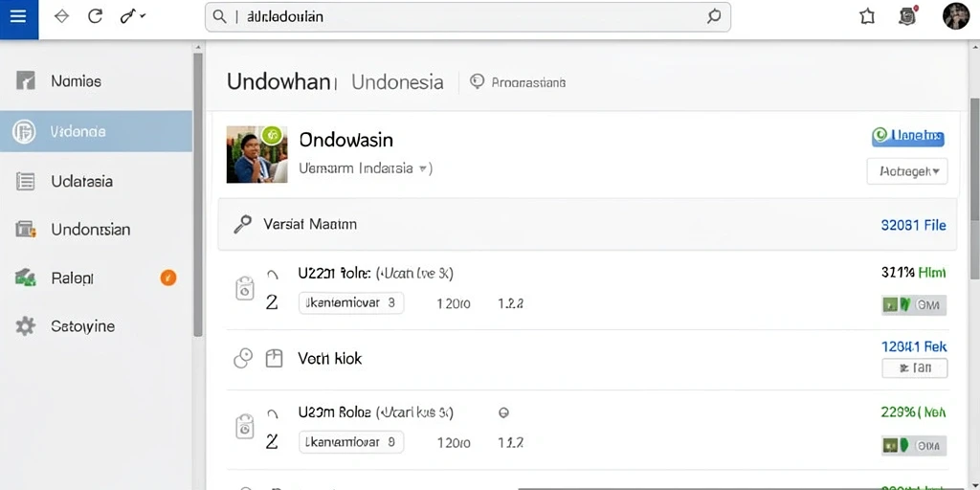
Task: Open the user avatar at top right
Action: pyautogui.click(x=955, y=16)
